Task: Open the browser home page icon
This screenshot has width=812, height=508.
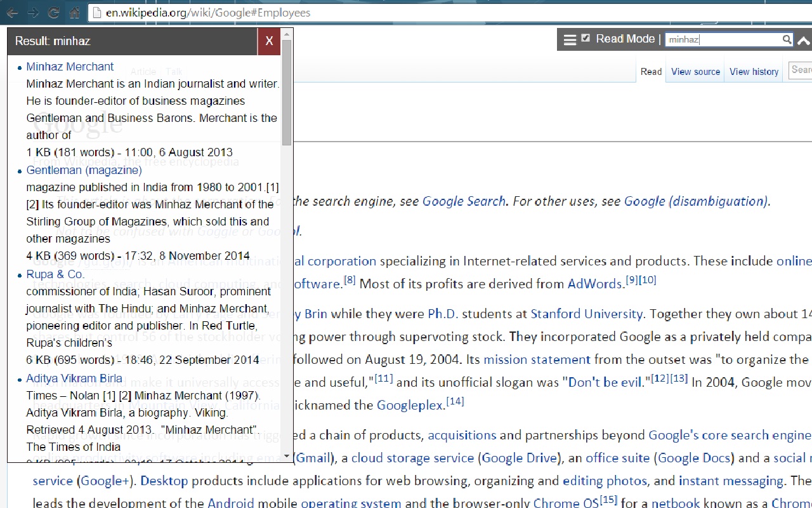Action: [75, 13]
